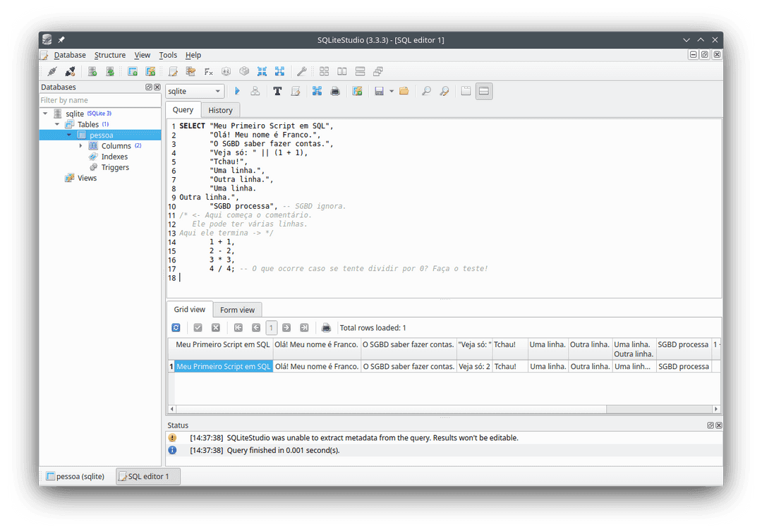The height and width of the screenshot is (532, 762).
Task: Open the Explain Query Plan icon
Action: pos(256,90)
